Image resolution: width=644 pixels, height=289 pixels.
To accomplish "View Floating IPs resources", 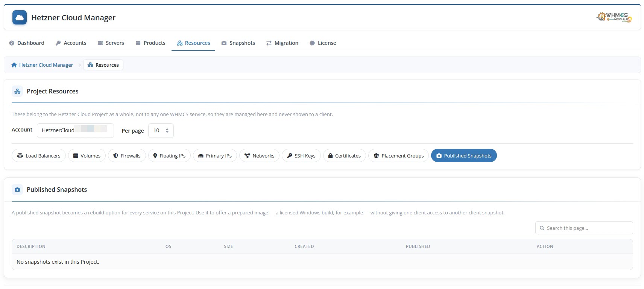I will click(169, 156).
